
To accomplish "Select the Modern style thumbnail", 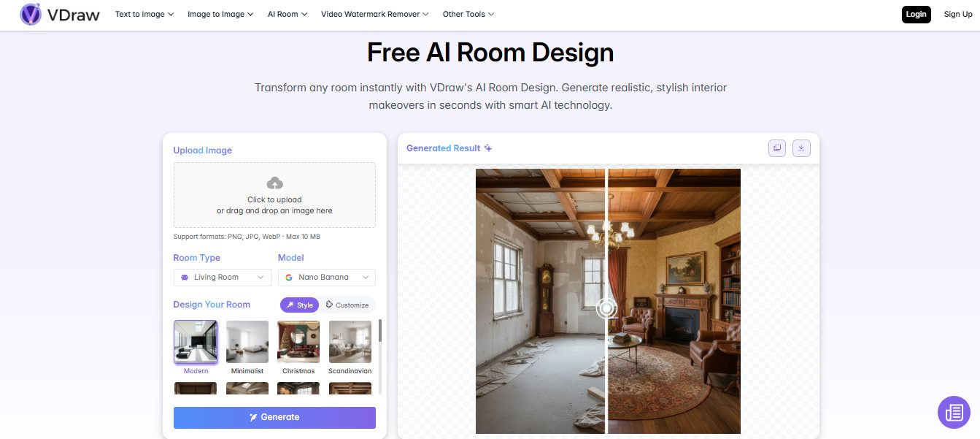I will [196, 342].
